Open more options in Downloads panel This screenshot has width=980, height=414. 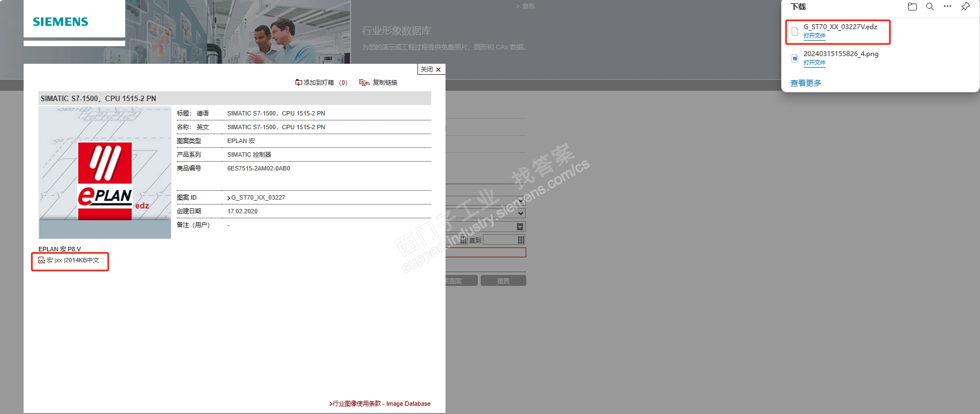pyautogui.click(x=948, y=7)
